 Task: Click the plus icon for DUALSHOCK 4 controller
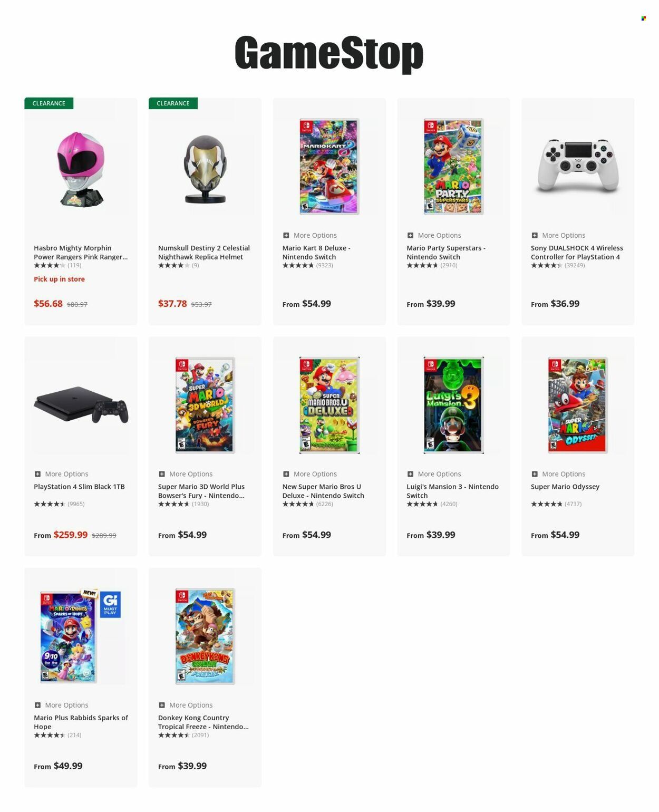tap(535, 235)
